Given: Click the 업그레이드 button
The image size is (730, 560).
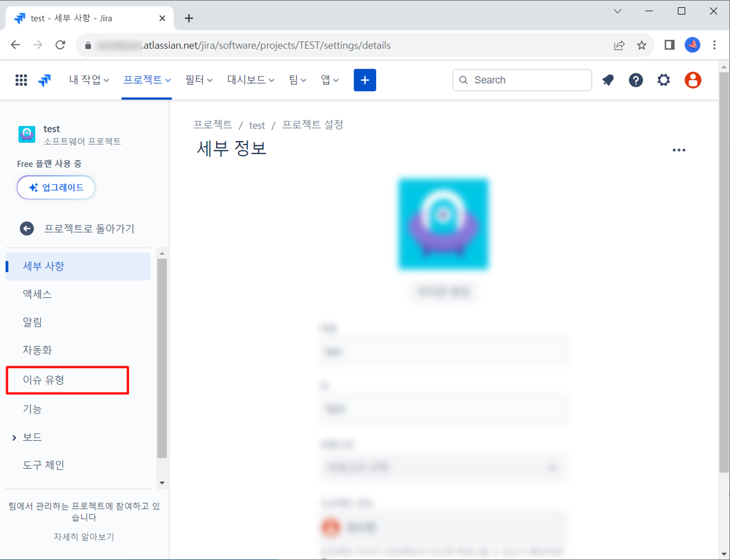Looking at the screenshot, I should [x=56, y=188].
